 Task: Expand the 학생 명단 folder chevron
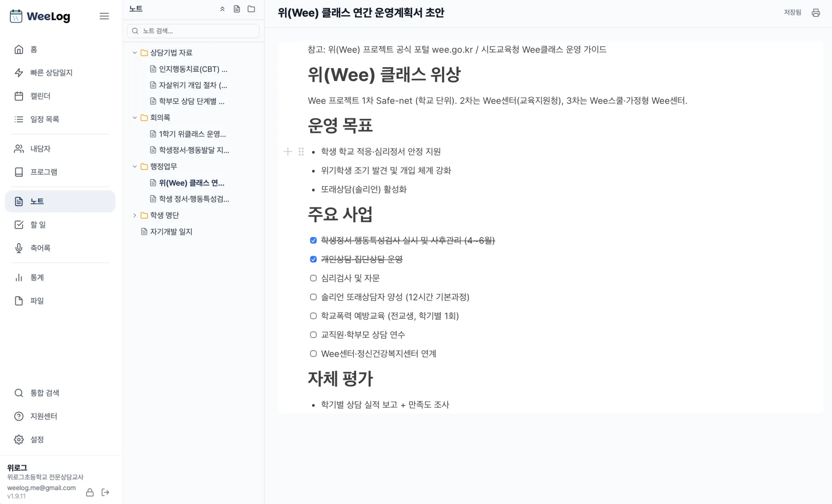(x=135, y=215)
